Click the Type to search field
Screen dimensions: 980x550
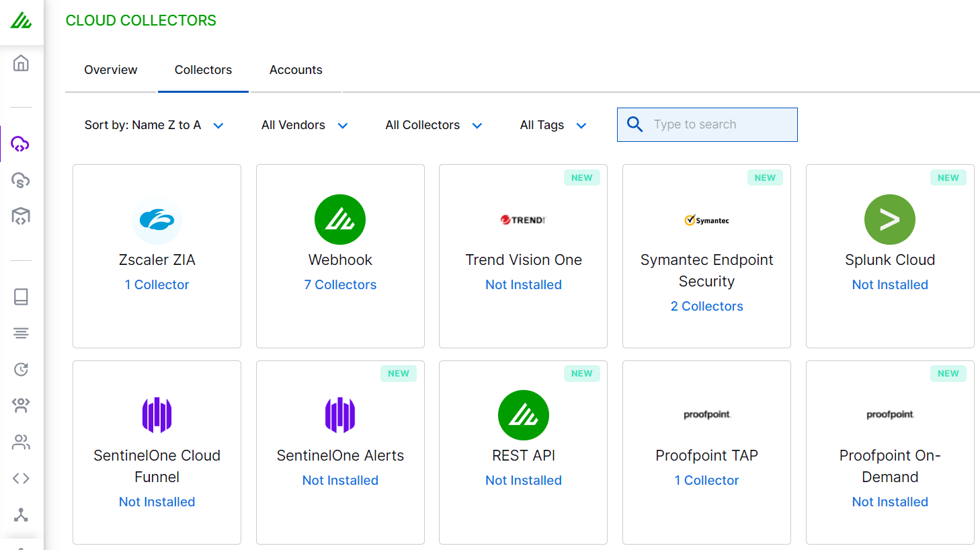pyautogui.click(x=707, y=124)
